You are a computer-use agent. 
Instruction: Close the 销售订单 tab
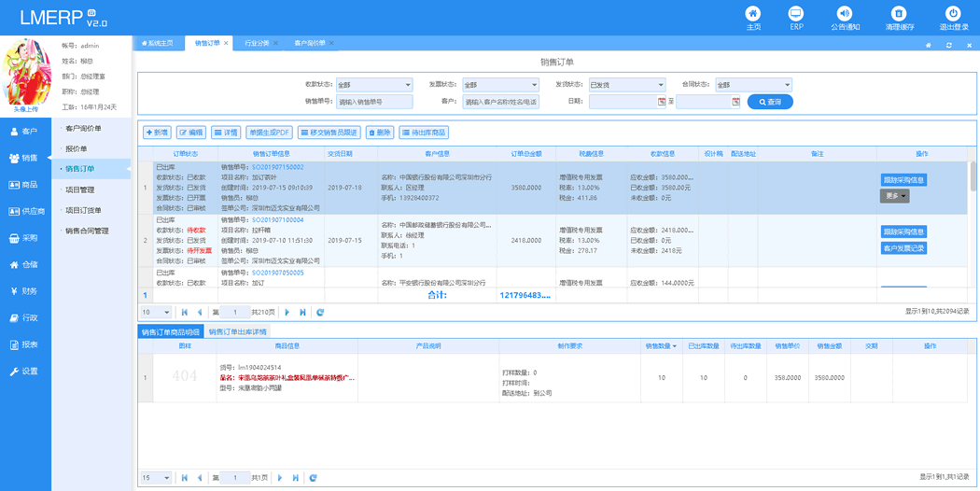[x=226, y=43]
